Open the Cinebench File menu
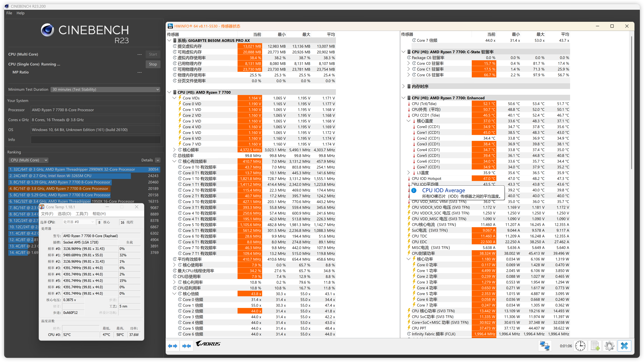The height and width of the screenshot is (362, 644). click(9, 13)
